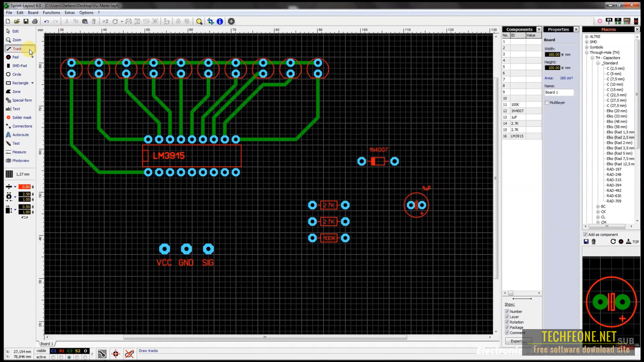Open the Functions menu

(x=51, y=13)
